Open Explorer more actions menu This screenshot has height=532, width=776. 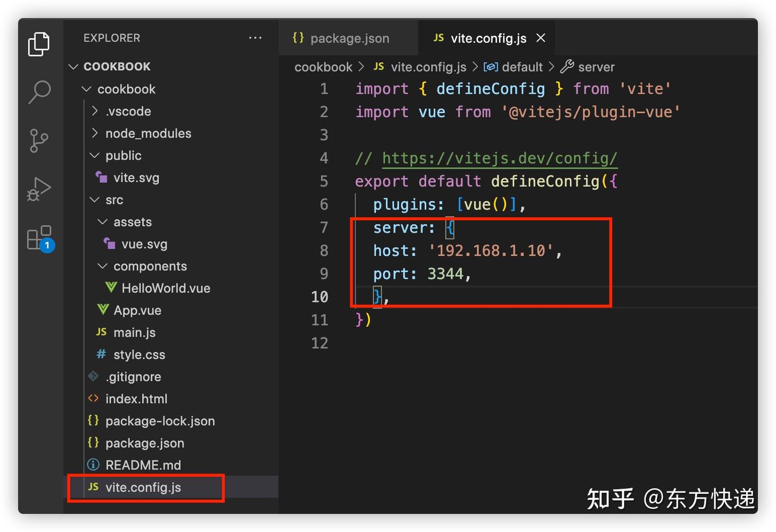(255, 38)
